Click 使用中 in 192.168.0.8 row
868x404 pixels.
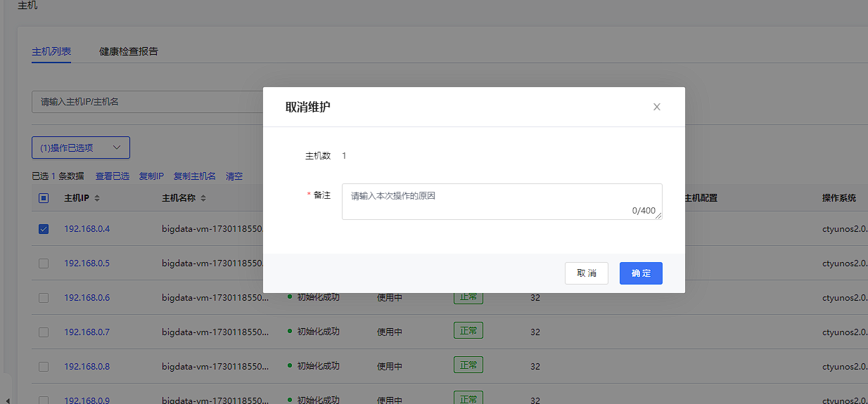390,366
